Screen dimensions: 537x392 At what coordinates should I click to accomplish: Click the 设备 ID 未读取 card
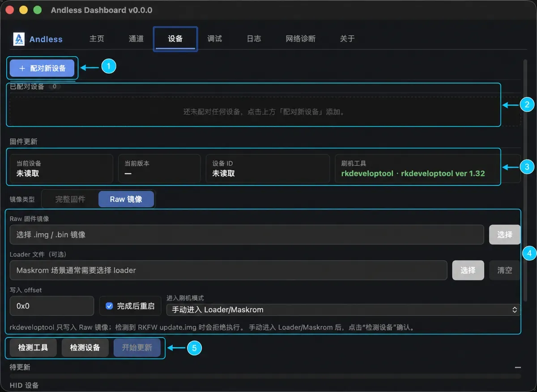[268, 169]
